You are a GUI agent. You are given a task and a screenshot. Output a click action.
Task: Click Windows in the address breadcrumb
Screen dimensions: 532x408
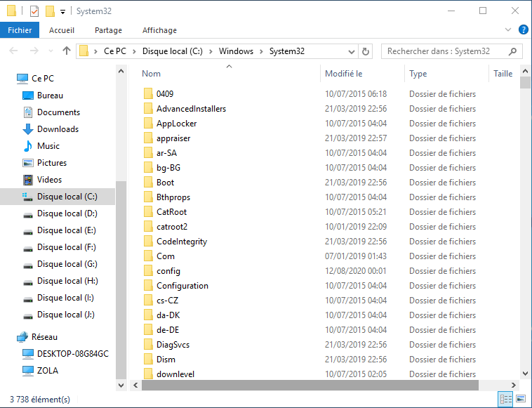coord(236,51)
